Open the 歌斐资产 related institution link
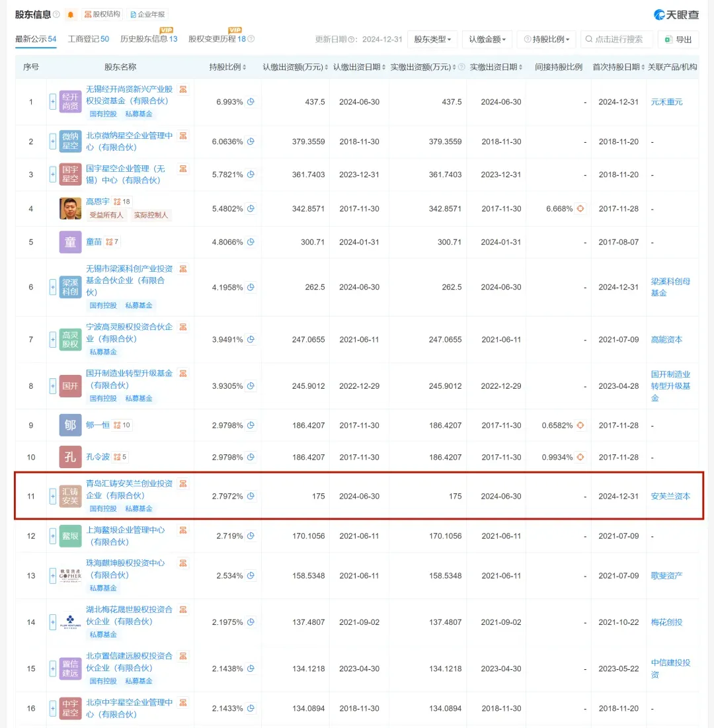 666,575
